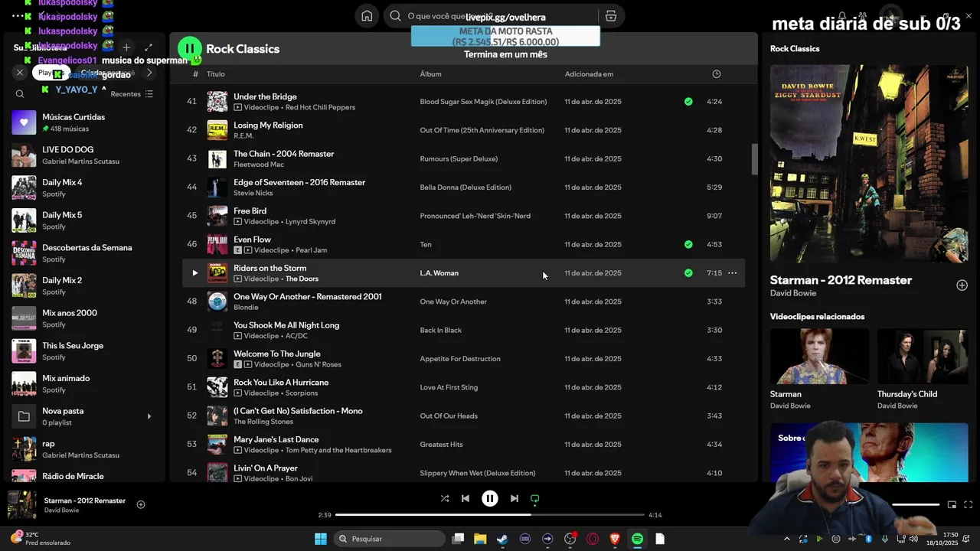Open the Red Hot Chili Peppers artist link
This screenshot has width=980, height=551.
[320, 107]
